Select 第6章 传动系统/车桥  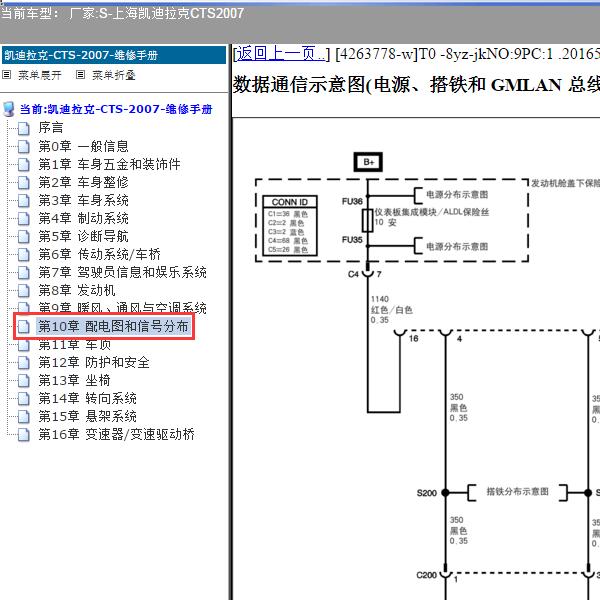pyautogui.click(x=99, y=254)
